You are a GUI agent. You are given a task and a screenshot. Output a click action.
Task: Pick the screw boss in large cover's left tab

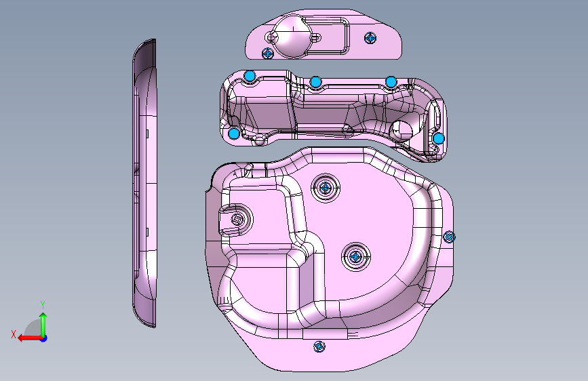tap(238, 220)
